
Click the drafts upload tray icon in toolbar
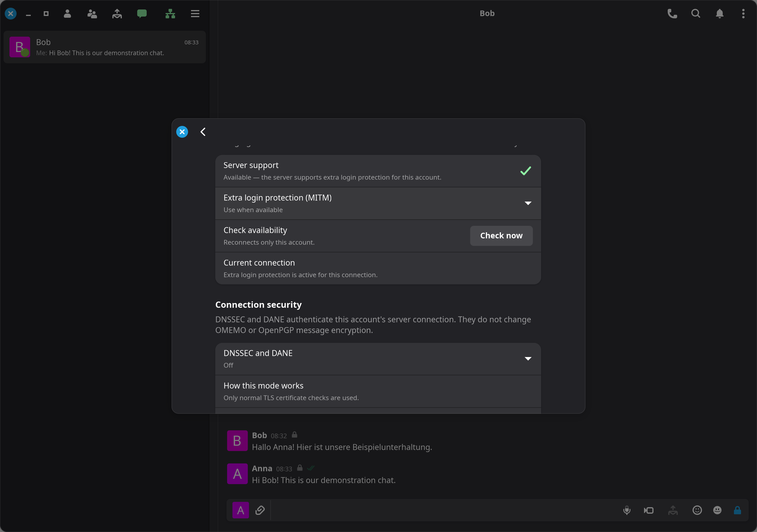pyautogui.click(x=117, y=14)
